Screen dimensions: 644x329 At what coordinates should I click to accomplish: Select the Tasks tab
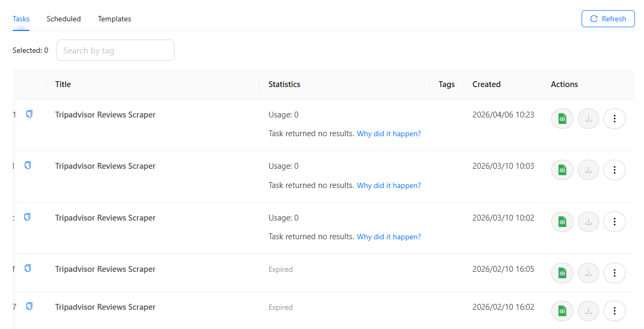pos(21,19)
